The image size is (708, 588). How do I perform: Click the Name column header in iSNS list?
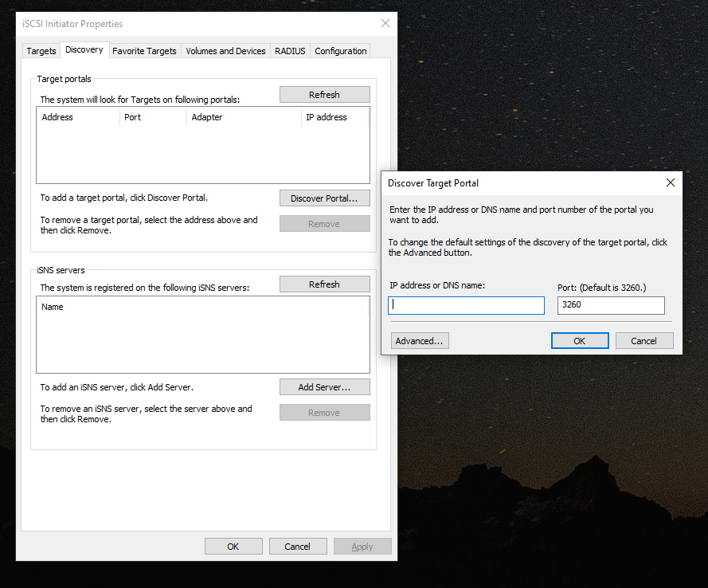click(x=203, y=307)
